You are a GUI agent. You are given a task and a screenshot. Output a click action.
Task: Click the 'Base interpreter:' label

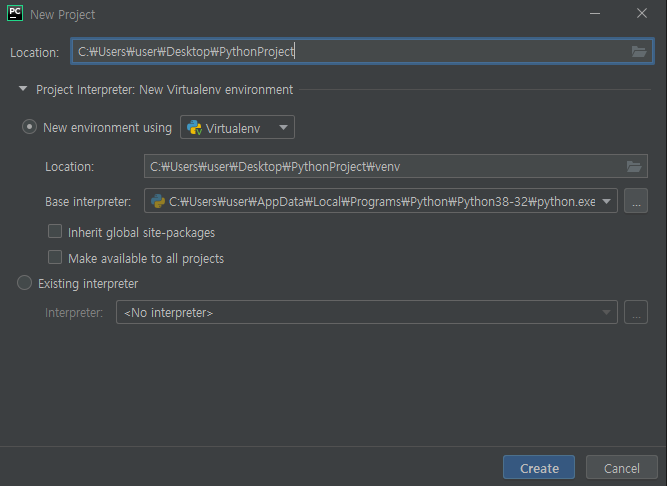tap(88, 201)
